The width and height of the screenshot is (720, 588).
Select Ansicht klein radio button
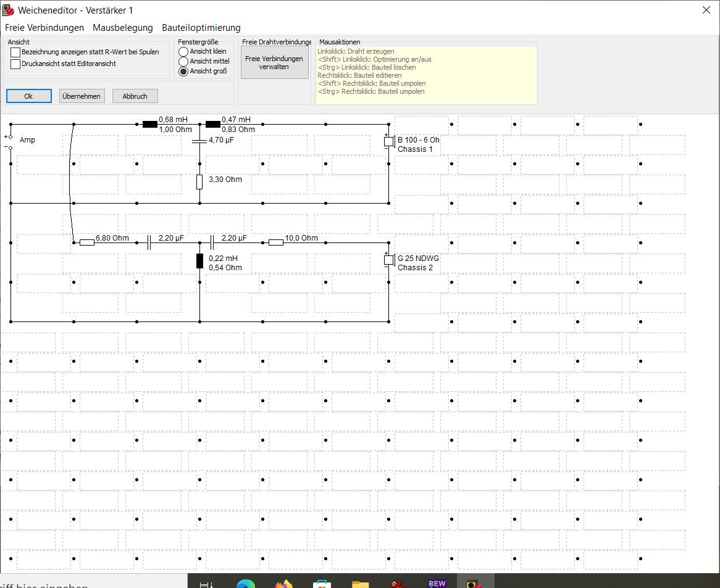183,52
